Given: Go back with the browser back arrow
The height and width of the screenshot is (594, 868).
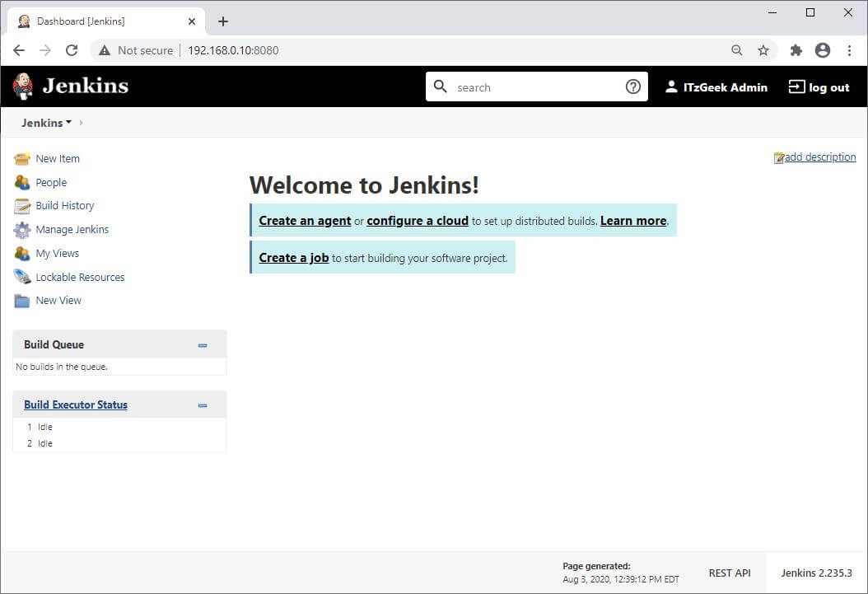Looking at the screenshot, I should point(19,50).
